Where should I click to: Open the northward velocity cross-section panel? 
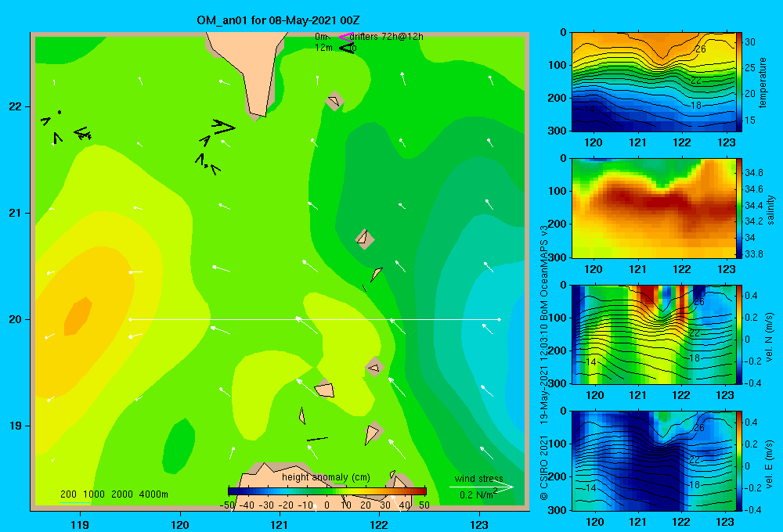[x=653, y=334]
